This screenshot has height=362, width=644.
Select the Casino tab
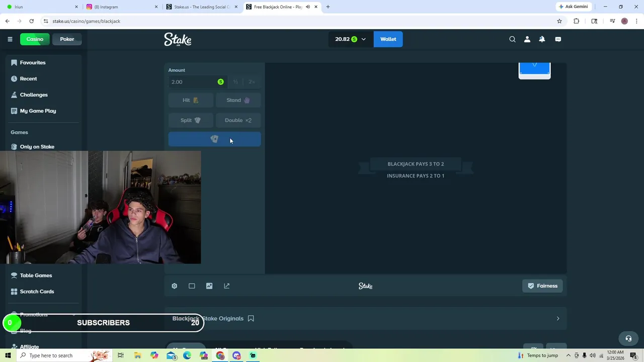pos(35,39)
